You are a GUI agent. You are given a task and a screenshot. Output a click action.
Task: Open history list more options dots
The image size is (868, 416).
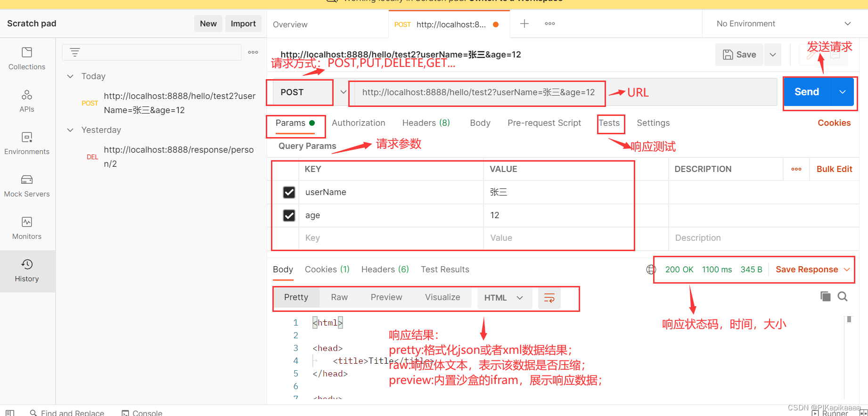(253, 52)
